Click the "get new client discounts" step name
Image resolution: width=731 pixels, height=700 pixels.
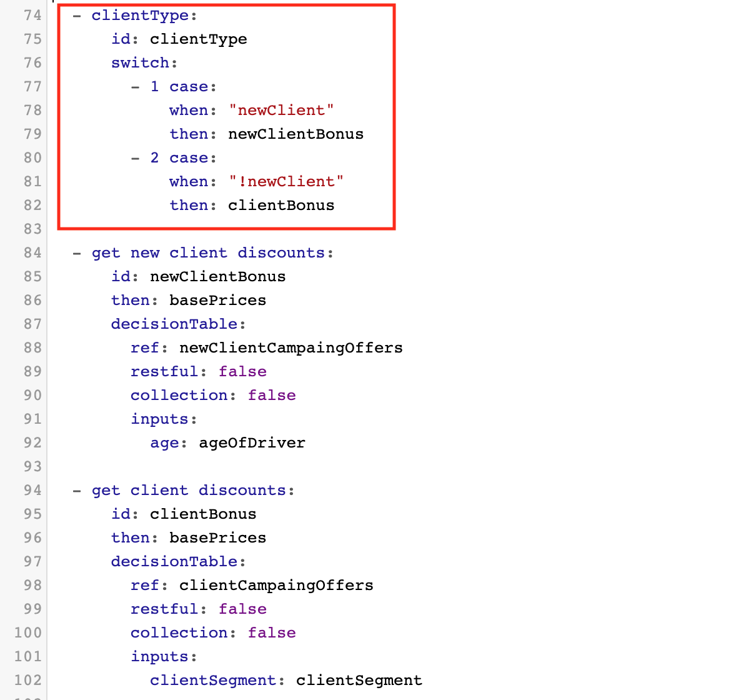[x=208, y=252]
